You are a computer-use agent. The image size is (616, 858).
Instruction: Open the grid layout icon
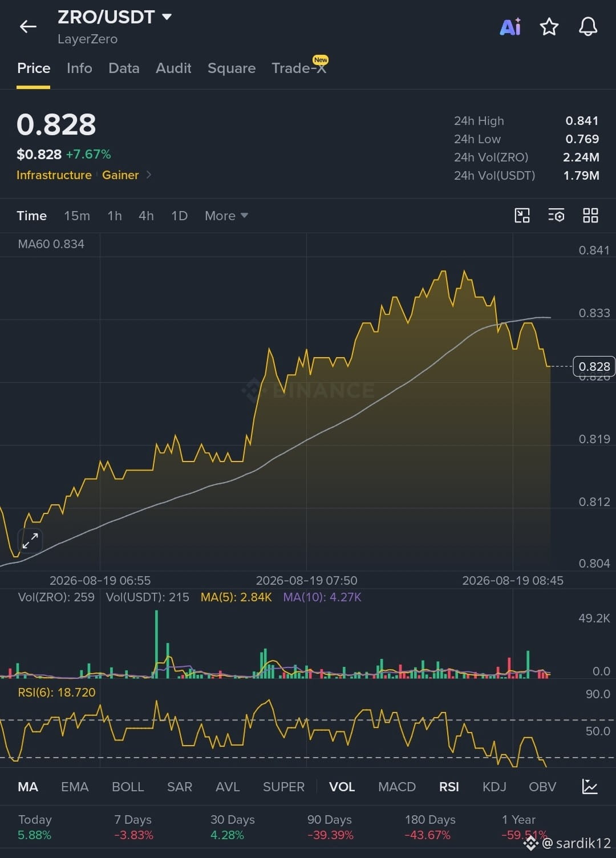(x=590, y=215)
